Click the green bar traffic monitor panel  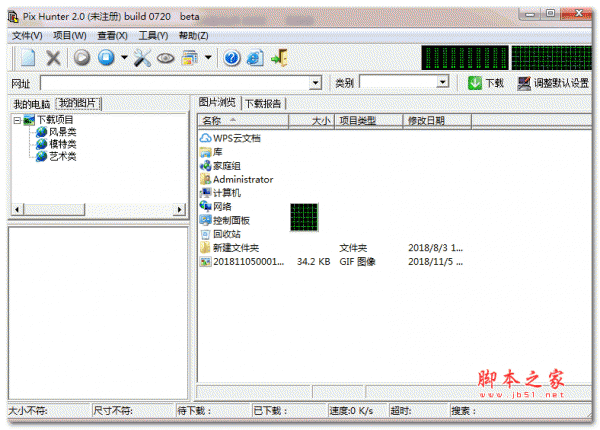[x=465, y=58]
